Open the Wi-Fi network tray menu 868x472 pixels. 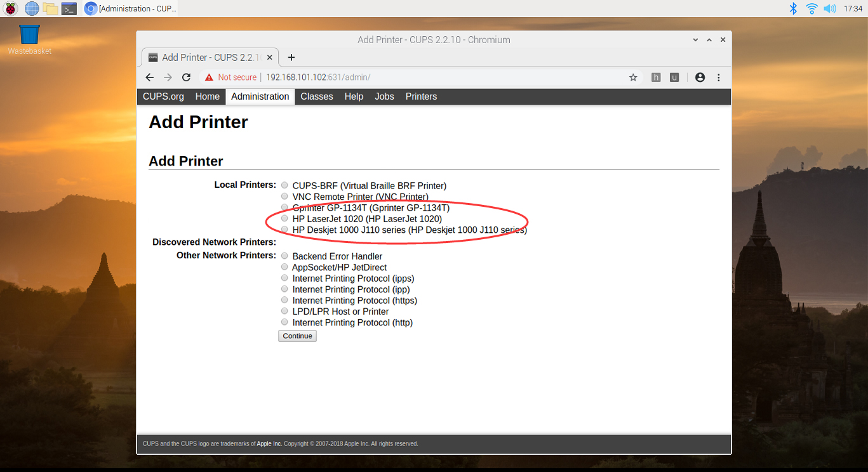coord(811,8)
